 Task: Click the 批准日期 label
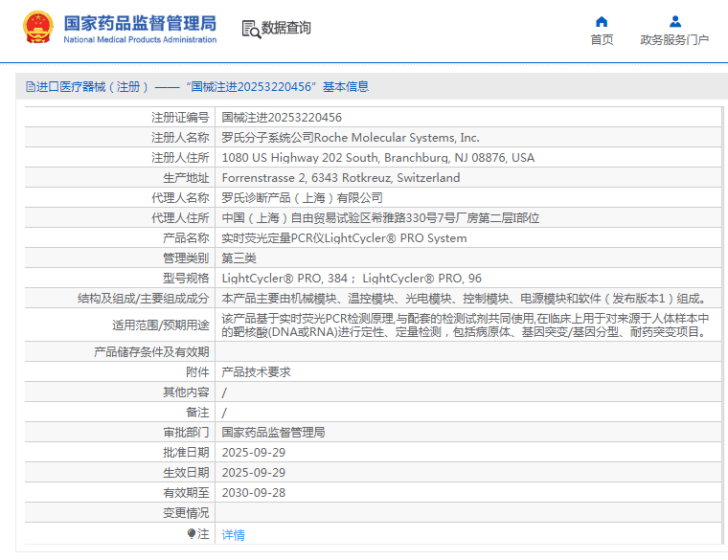[x=186, y=453]
